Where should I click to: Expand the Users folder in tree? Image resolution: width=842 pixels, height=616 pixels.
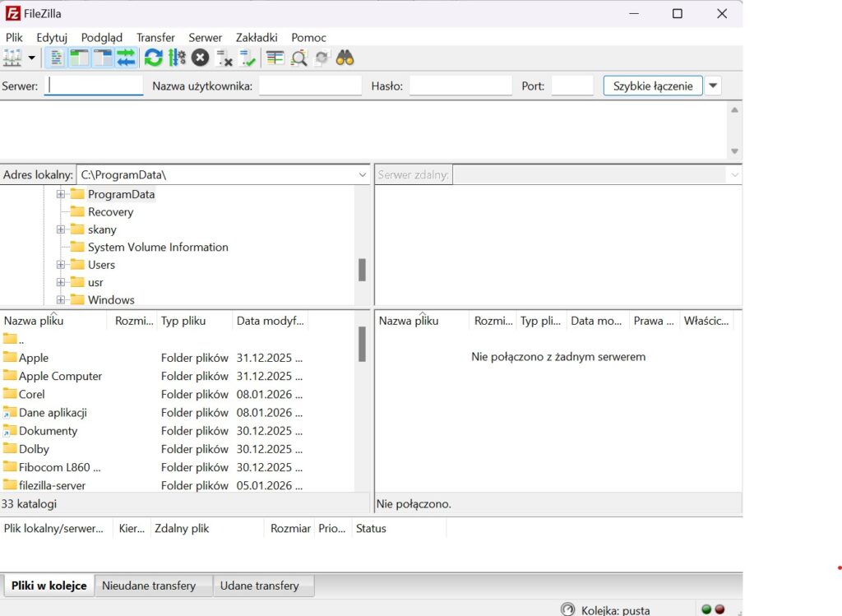tap(61, 265)
